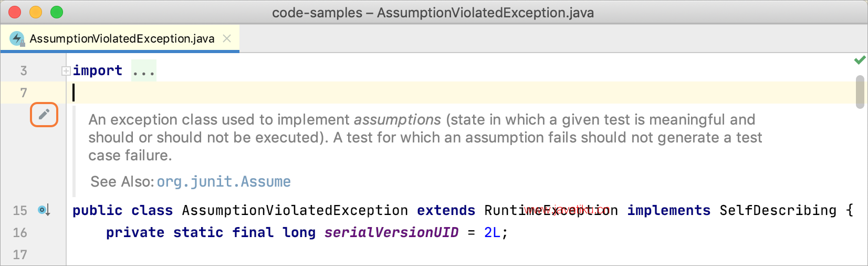Click the SelfDescribing interface name

[778, 210]
